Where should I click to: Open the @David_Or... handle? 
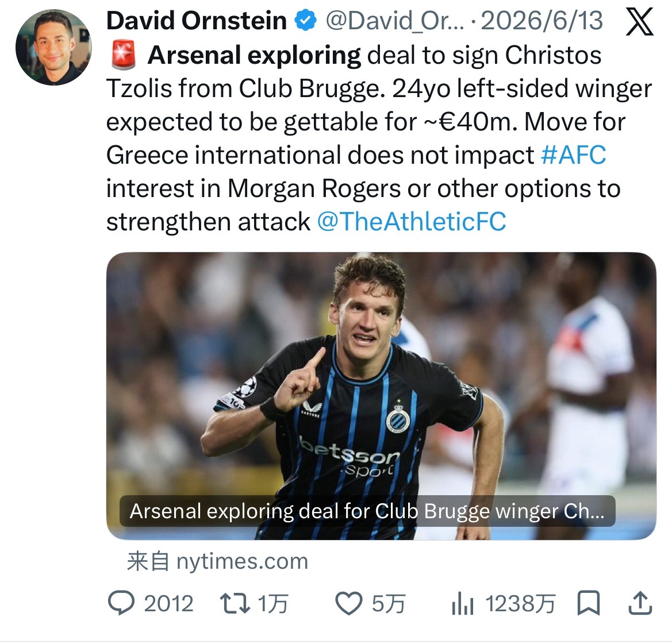point(395,21)
